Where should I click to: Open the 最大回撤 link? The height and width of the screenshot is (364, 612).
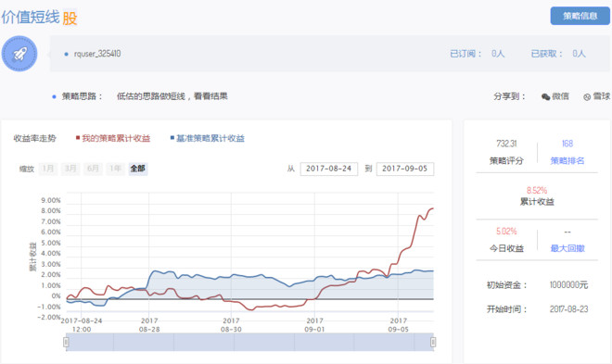coord(567,248)
